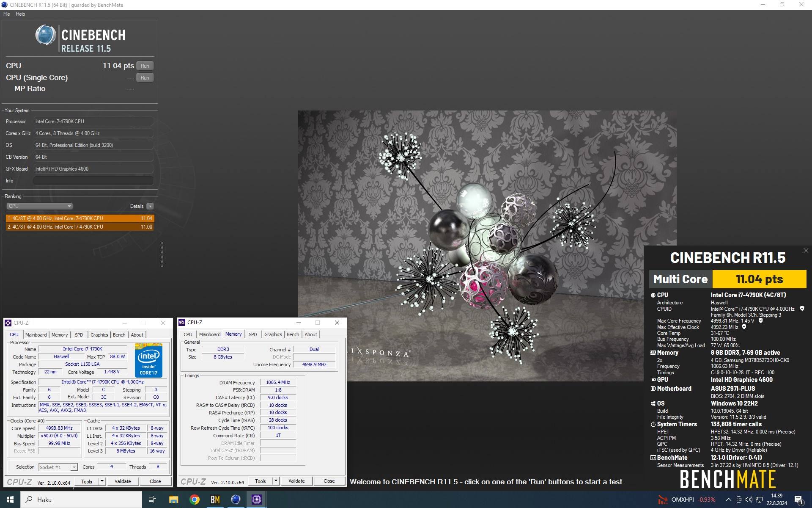
Task: Open File Explorer from the taskbar
Action: [x=173, y=500]
